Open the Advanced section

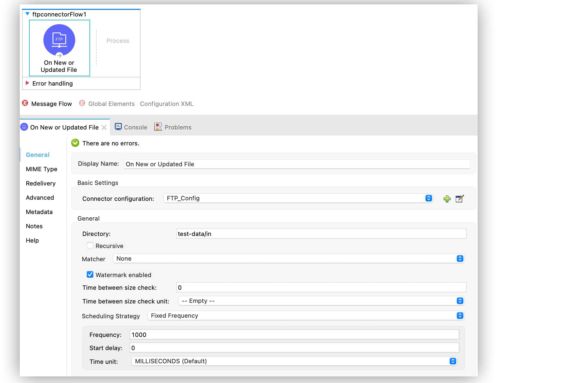point(40,198)
